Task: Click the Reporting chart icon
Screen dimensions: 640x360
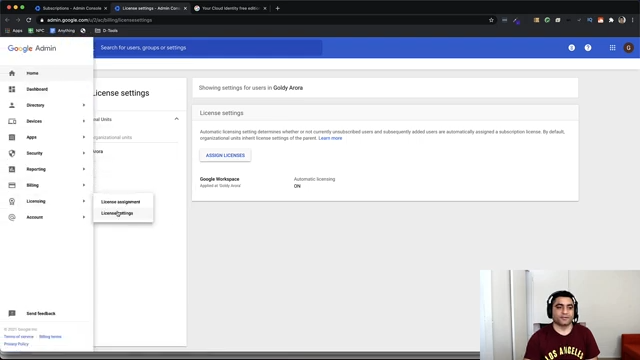Action: (12, 169)
